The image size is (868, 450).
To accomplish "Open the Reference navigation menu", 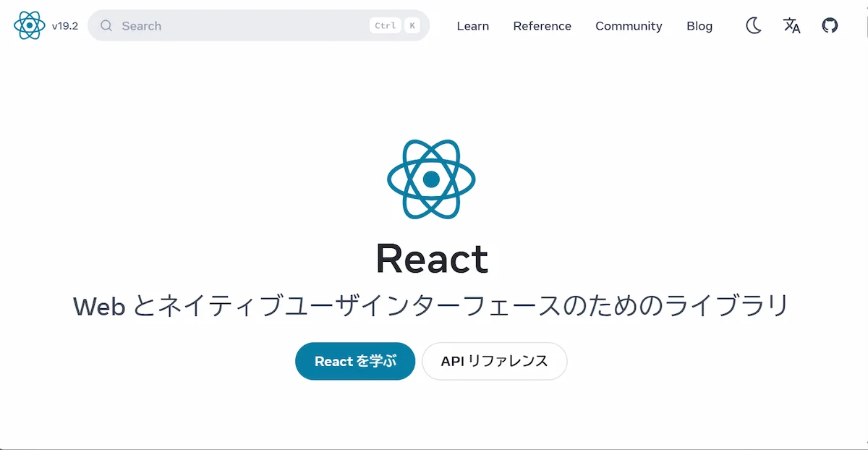I will pos(542,26).
